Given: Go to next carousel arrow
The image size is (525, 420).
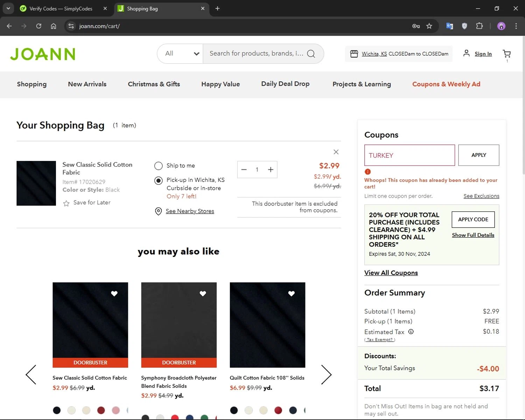Looking at the screenshot, I should (326, 374).
